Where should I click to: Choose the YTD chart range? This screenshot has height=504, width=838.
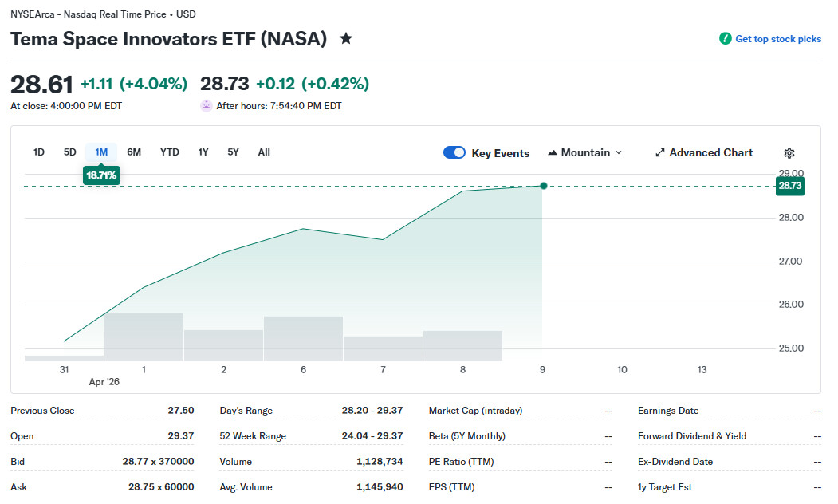170,152
